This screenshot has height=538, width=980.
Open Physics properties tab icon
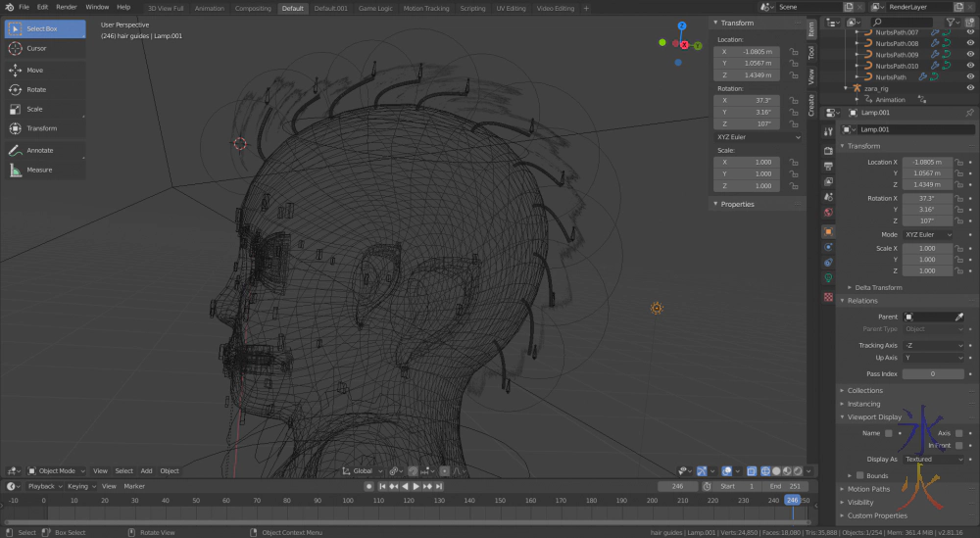pos(828,248)
